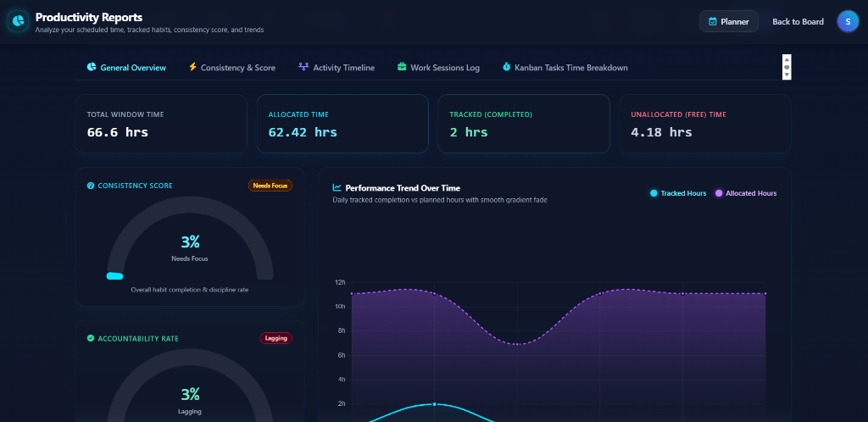Click the lightning bolt icon beside Consistency & Score
Image resolution: width=868 pixels, height=422 pixels.
pyautogui.click(x=192, y=67)
